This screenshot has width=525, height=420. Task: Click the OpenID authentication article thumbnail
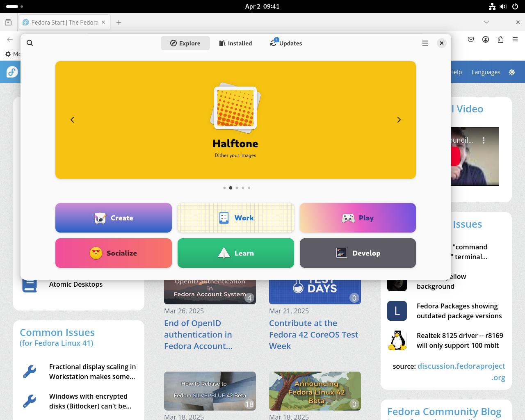[210, 292]
